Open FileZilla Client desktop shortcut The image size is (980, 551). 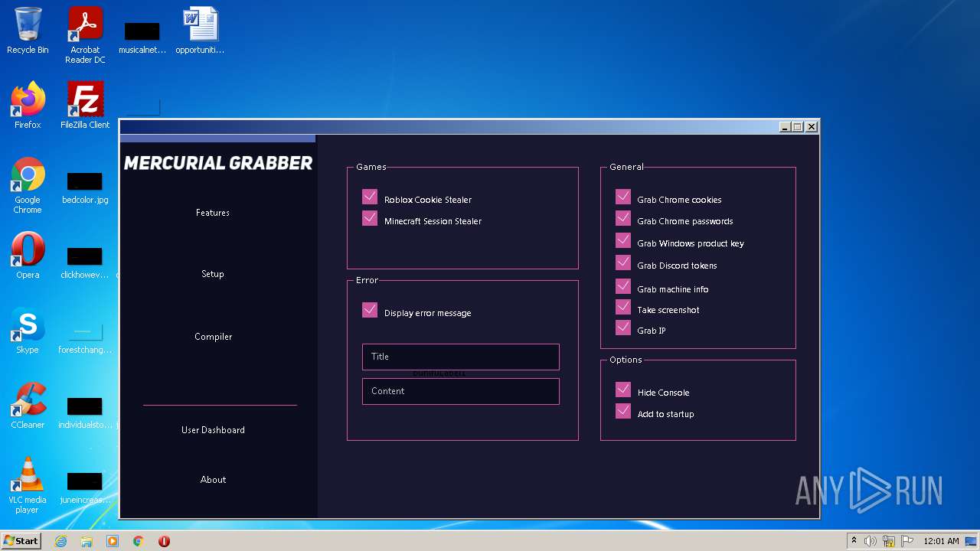[85, 106]
